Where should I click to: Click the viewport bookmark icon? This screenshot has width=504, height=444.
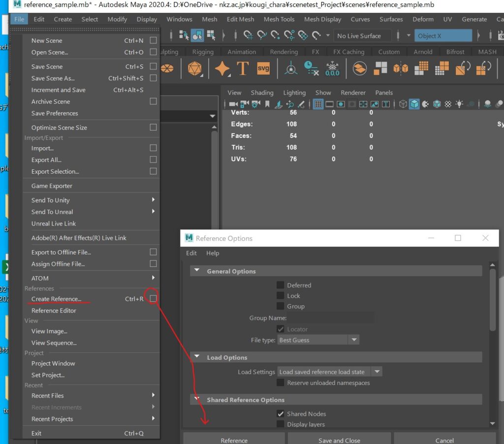coord(267,104)
